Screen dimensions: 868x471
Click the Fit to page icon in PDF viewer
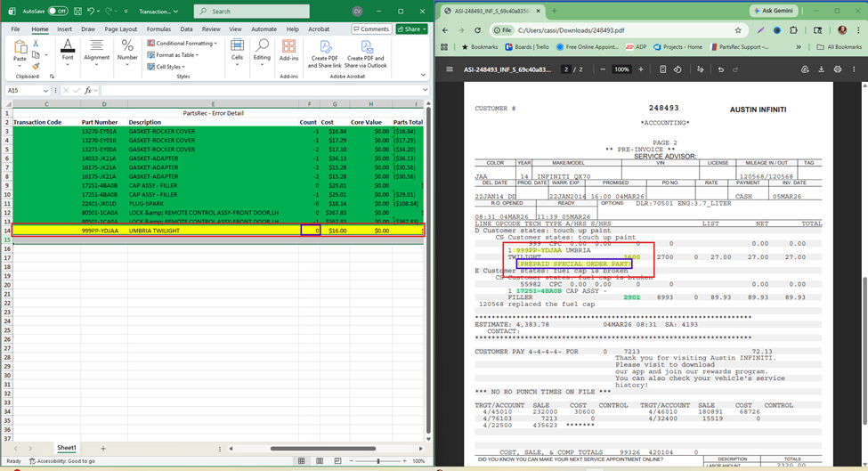[662, 69]
